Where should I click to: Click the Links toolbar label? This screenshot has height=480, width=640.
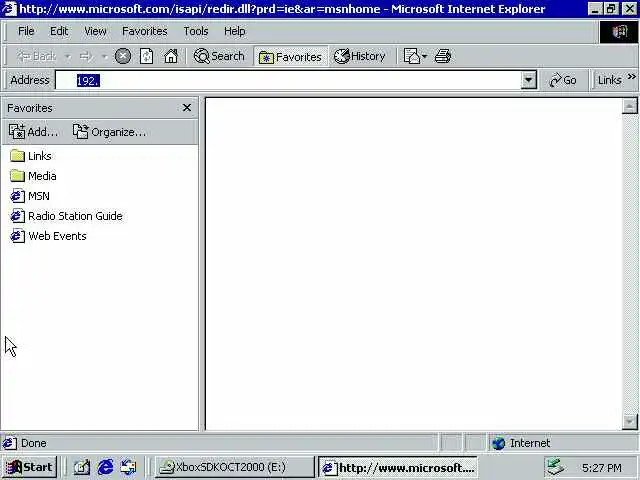tap(610, 80)
